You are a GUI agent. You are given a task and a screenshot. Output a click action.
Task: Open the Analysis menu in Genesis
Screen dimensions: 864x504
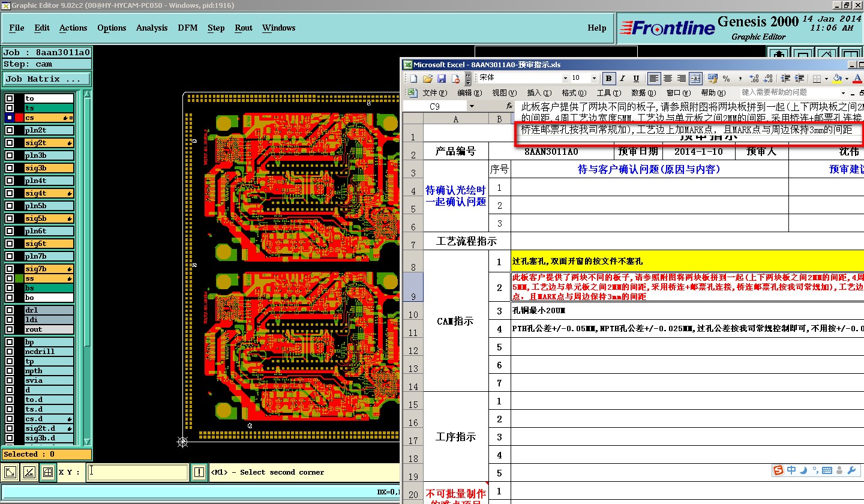coord(152,28)
